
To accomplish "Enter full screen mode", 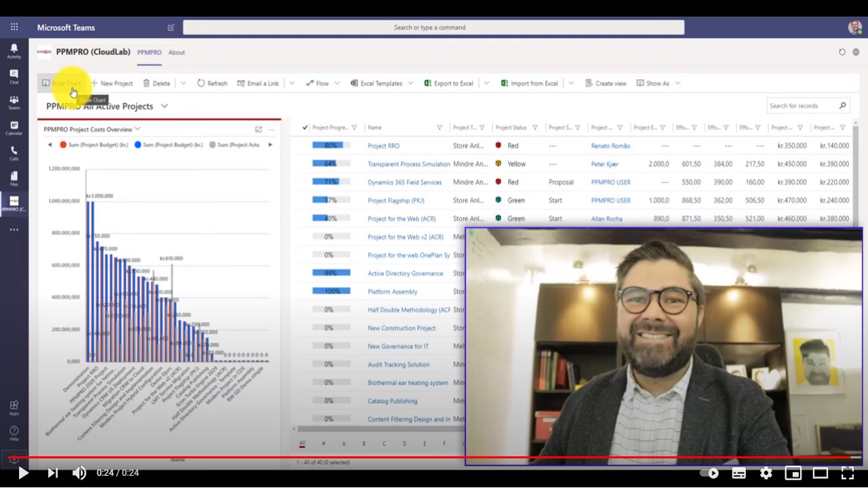I will (x=848, y=473).
